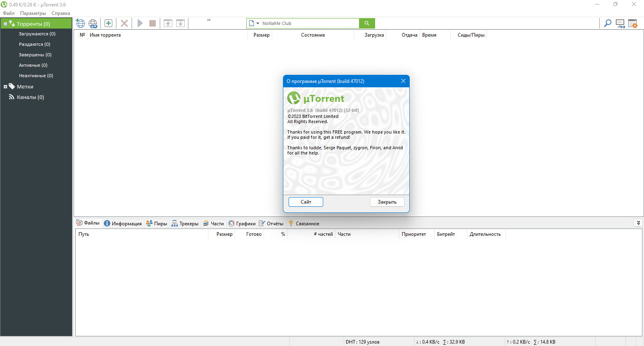Click the blue magnifier filter icon

tap(608, 23)
